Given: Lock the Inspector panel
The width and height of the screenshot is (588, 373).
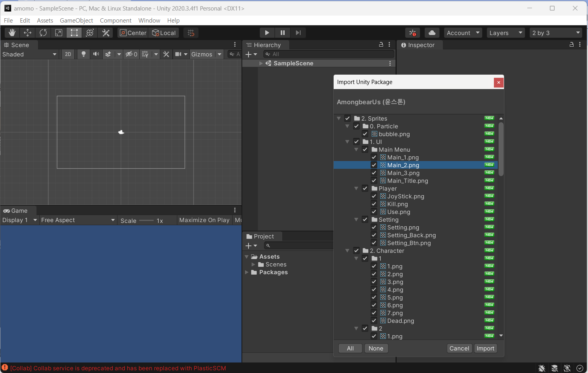Looking at the screenshot, I should [572, 45].
